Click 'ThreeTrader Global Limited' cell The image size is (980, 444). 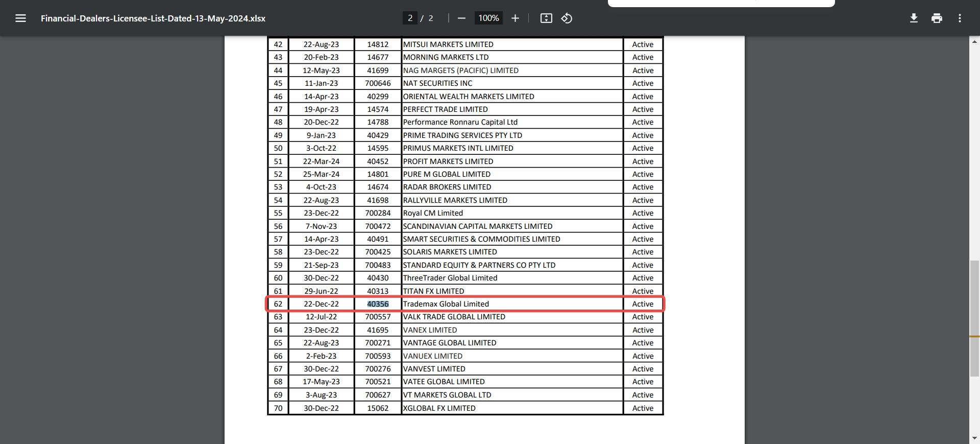[x=512, y=278]
